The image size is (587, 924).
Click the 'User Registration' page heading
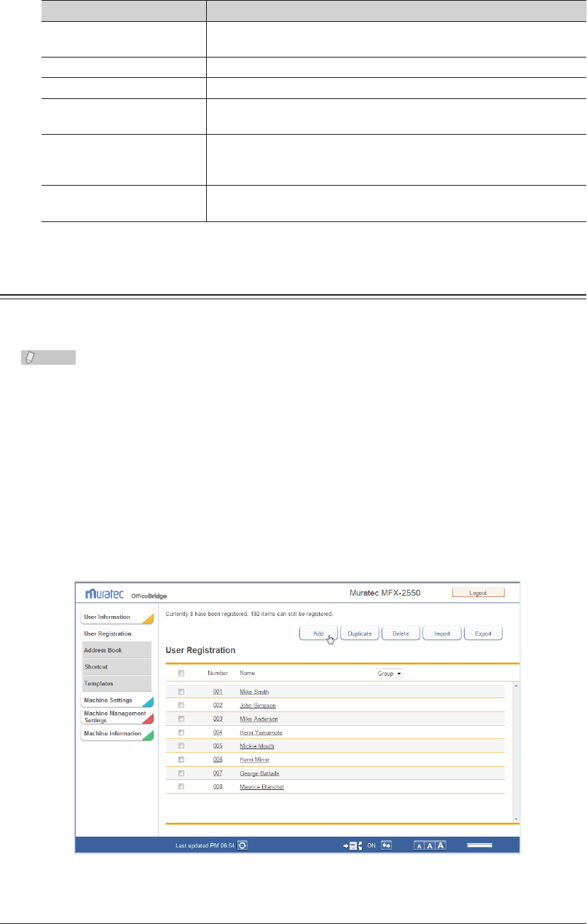[x=201, y=649]
